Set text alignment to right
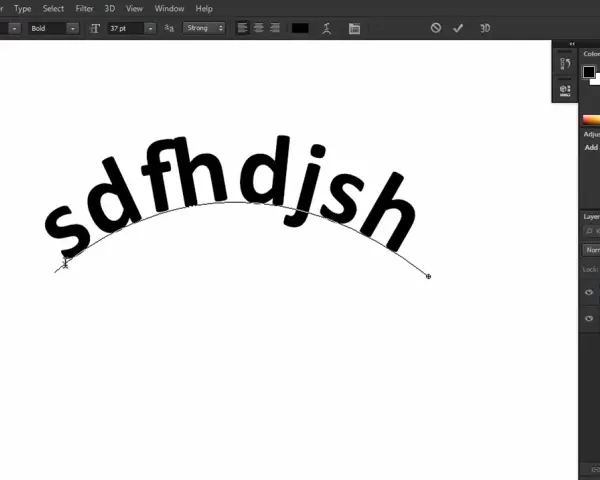This screenshot has height=480, width=600. (x=275, y=28)
